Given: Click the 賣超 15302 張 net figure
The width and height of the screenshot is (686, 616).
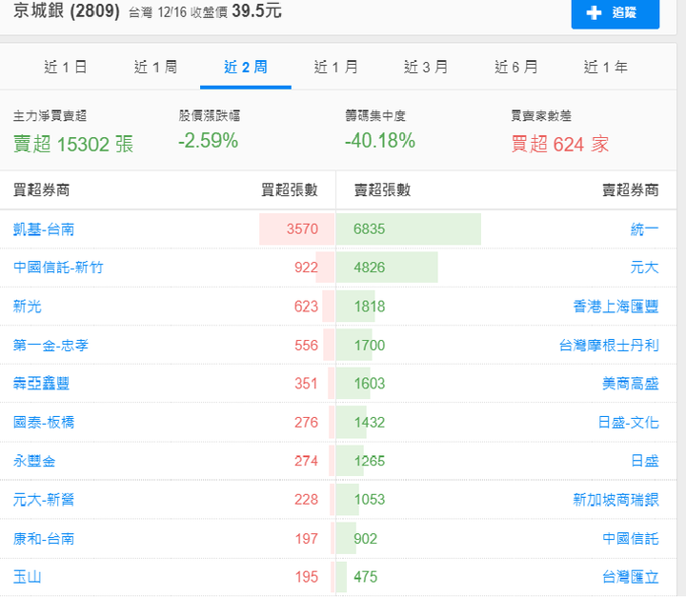Looking at the screenshot, I should (73, 144).
